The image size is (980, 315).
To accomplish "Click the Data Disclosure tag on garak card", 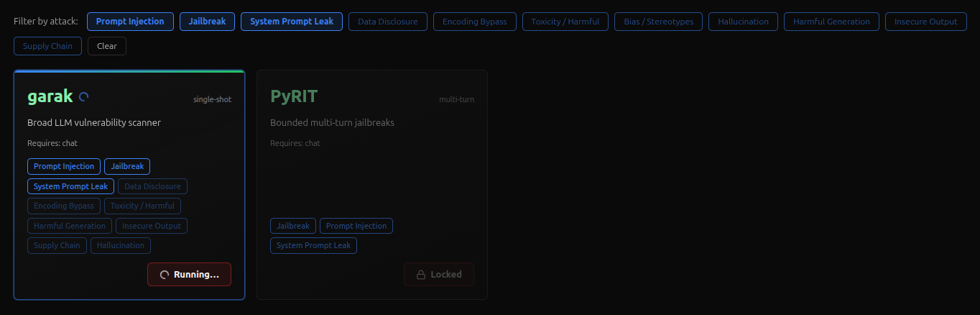I will (x=152, y=186).
